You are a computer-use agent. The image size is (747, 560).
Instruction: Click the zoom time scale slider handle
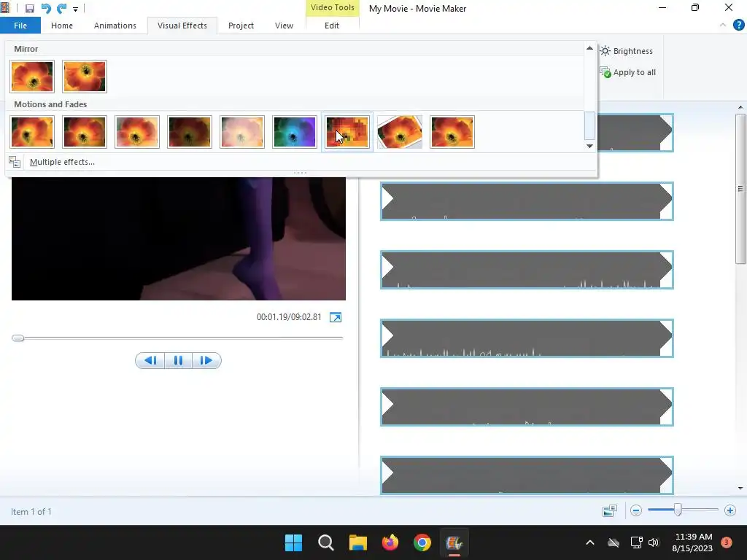click(678, 510)
